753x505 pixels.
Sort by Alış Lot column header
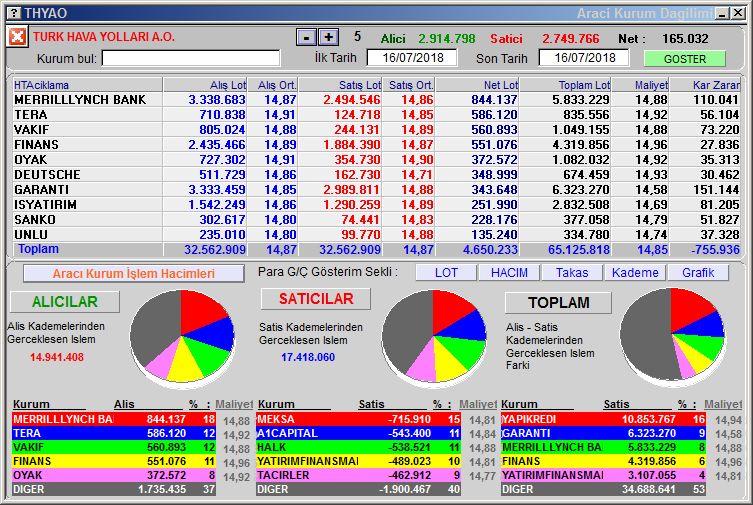pyautogui.click(x=205, y=85)
